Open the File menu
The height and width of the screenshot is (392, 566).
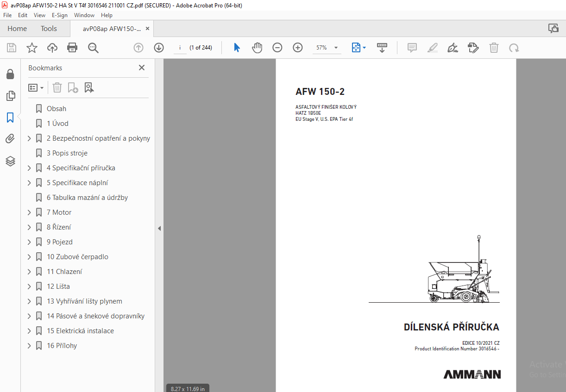(7, 15)
